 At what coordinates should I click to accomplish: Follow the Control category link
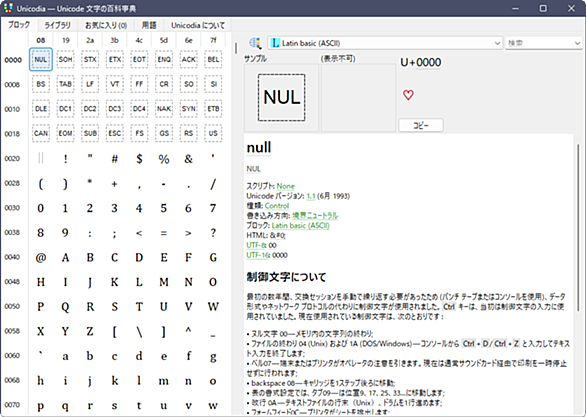(277, 206)
